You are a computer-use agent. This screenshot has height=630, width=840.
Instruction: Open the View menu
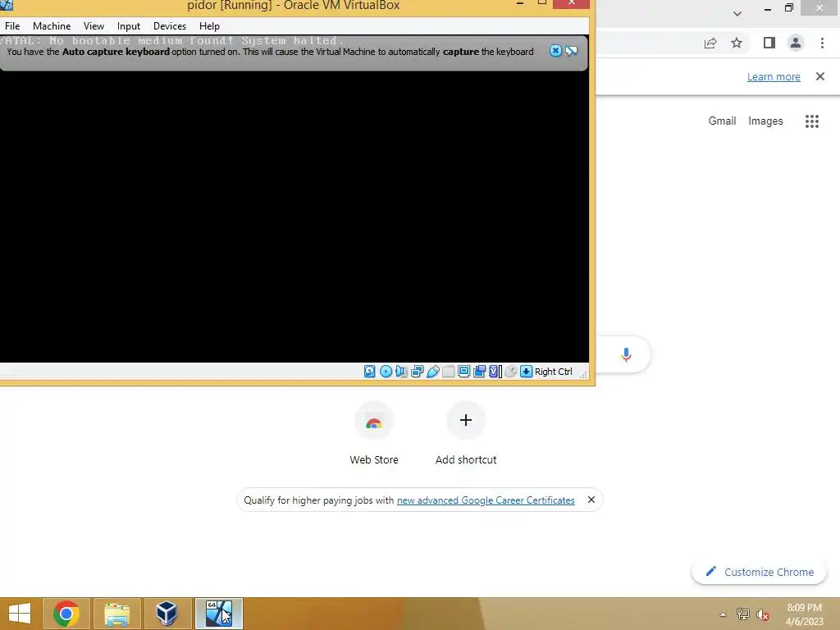(94, 25)
